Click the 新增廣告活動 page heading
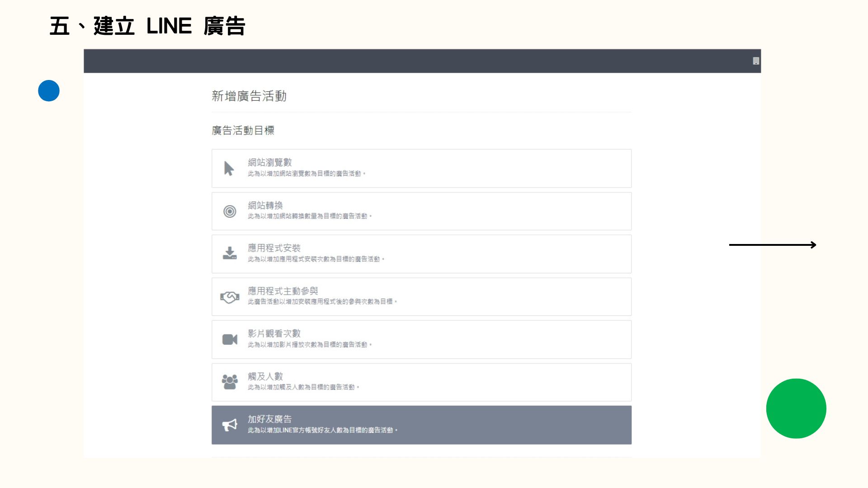The image size is (868, 488). click(249, 96)
